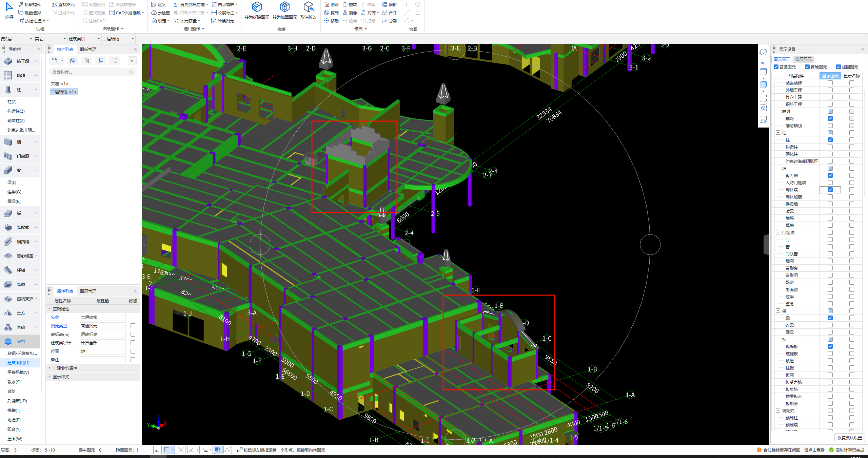Toggle 拆除图元 checkbox
Screen dimensions: 868x458
[807, 67]
